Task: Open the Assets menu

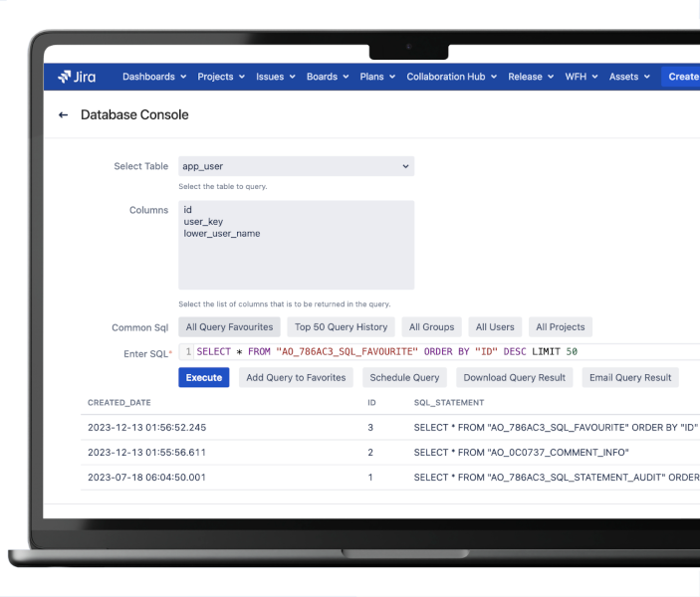Action: [x=629, y=77]
